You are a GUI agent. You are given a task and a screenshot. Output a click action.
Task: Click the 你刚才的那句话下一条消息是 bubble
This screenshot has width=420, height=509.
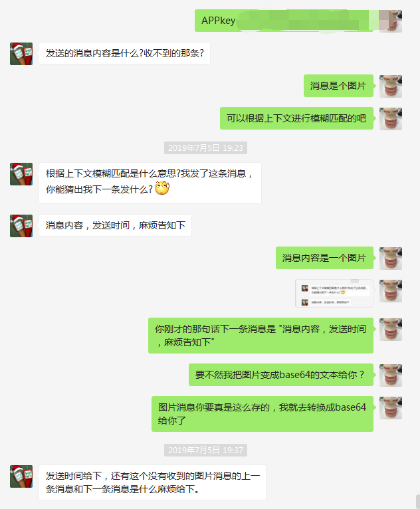[x=261, y=336]
